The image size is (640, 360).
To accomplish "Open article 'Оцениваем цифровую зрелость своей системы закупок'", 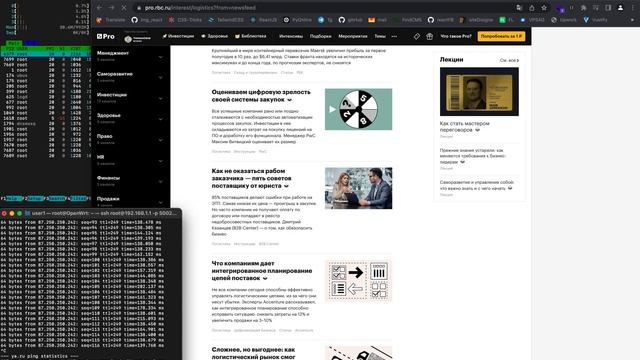I will (x=261, y=96).
